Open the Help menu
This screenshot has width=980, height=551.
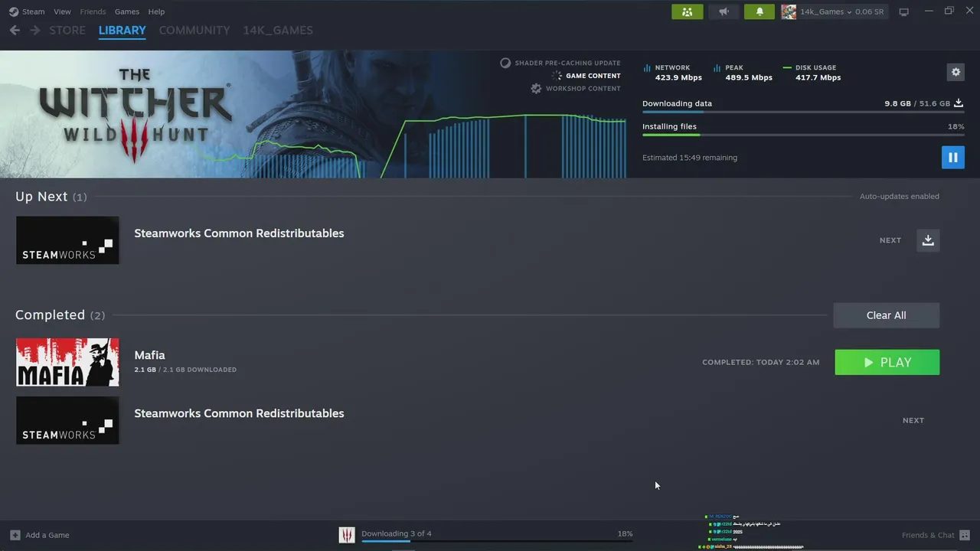pos(156,11)
